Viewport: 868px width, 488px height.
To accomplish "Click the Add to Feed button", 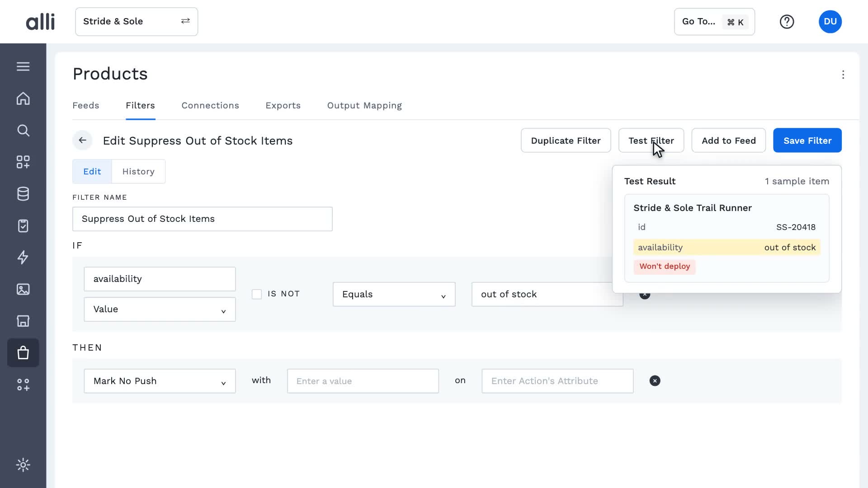I will coord(728,141).
